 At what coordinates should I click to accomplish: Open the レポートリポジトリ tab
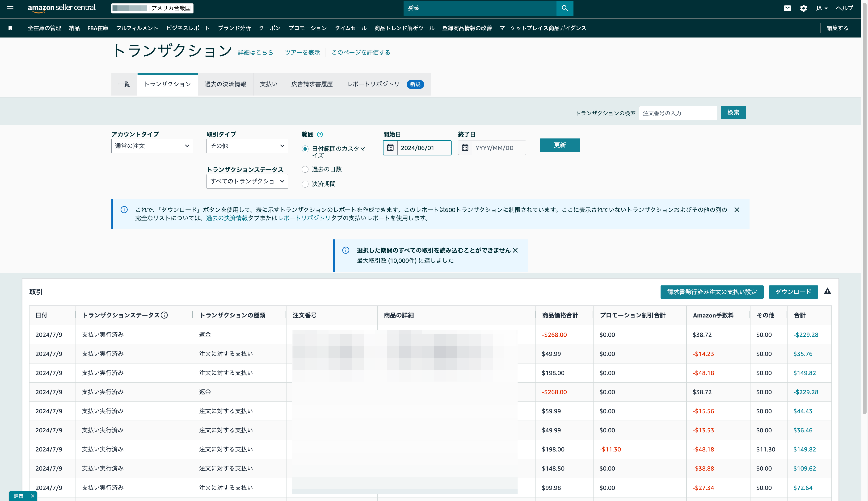click(x=385, y=84)
